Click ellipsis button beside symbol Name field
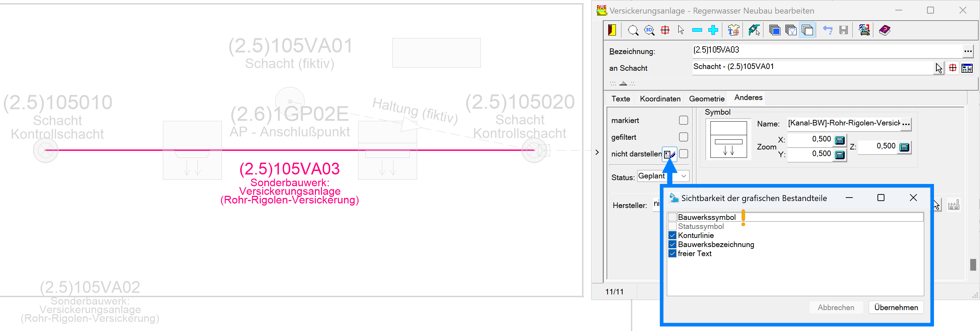The height and width of the screenshot is (331, 980). point(906,124)
